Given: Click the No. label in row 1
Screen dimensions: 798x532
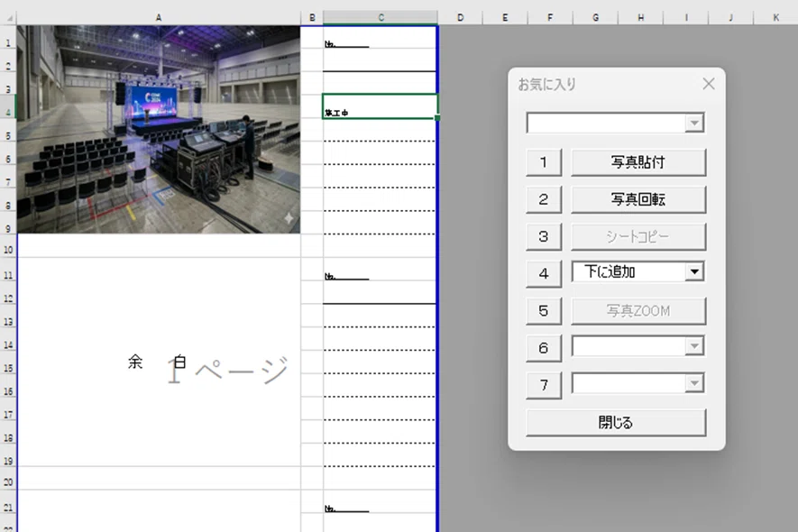Looking at the screenshot, I should pos(330,44).
